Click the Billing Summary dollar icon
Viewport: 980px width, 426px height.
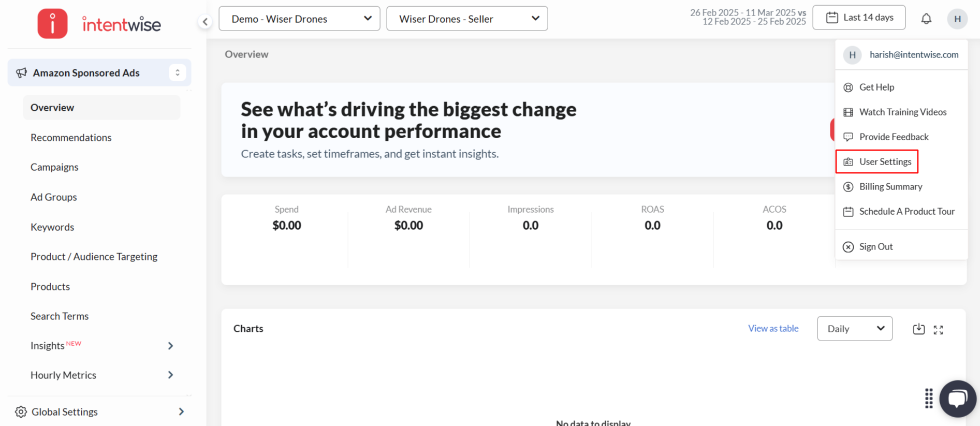[848, 187]
